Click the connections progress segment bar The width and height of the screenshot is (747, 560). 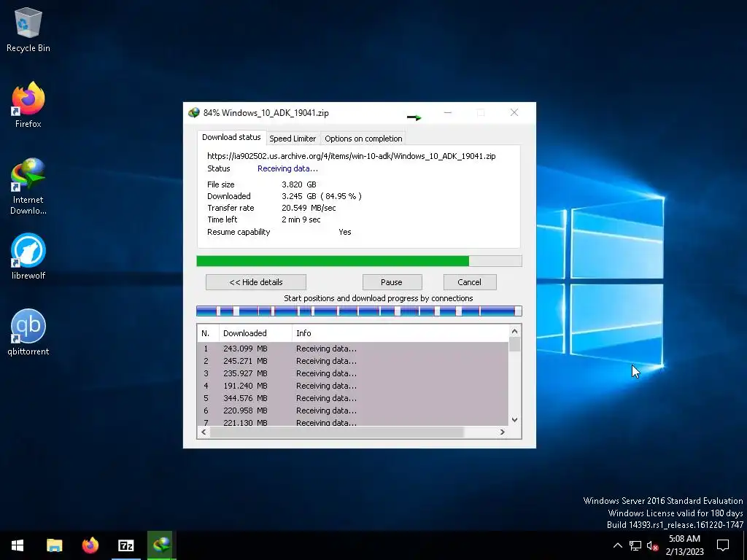pyautogui.click(x=359, y=311)
